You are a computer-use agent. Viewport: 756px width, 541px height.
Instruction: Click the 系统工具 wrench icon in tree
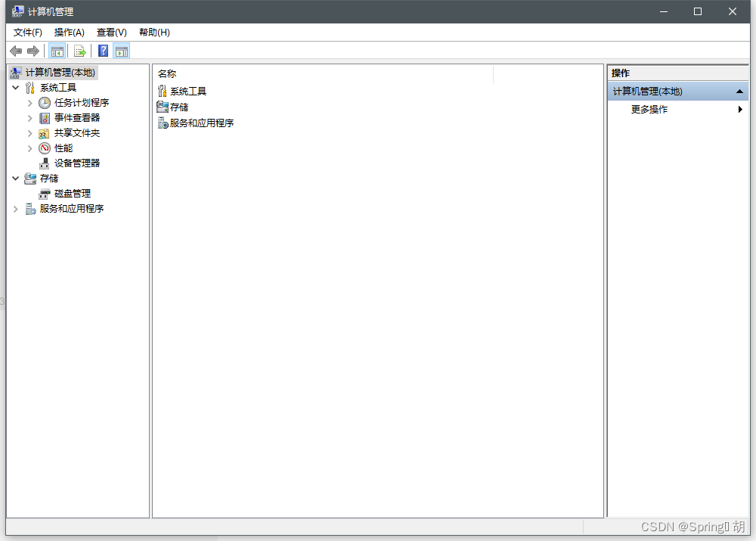point(30,87)
